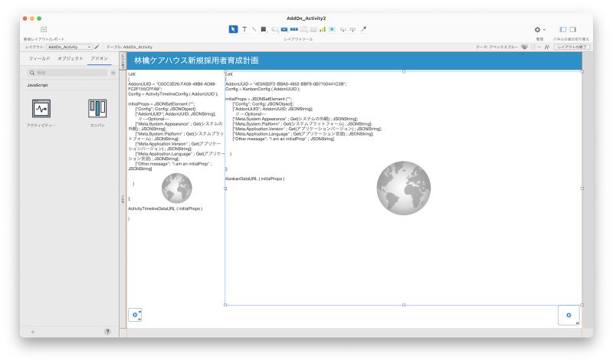
Task: Select the Tab Control tool
Action: click(303, 29)
